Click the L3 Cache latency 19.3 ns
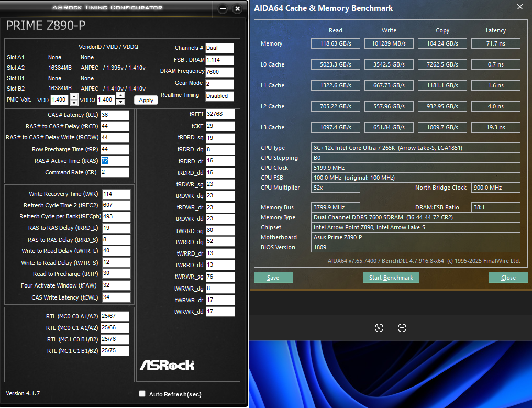Image resolution: width=532 pixels, height=408 pixels. [x=496, y=127]
